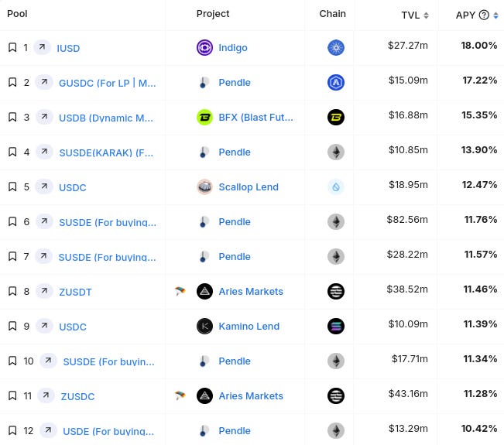Viewport: 504px width, 445px height.
Task: Open the Kamino Lend project link
Action: pyautogui.click(x=249, y=326)
